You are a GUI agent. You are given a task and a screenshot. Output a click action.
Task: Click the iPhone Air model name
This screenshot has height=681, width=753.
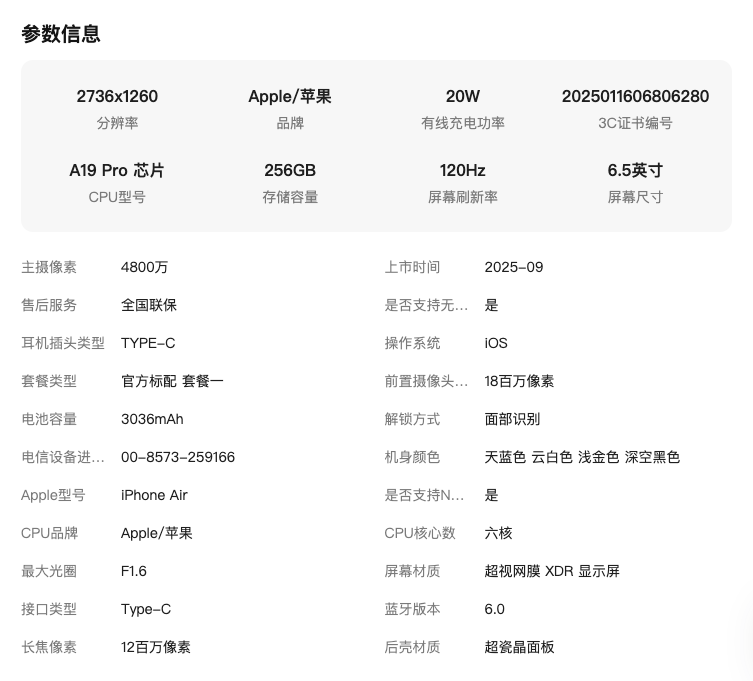(154, 495)
